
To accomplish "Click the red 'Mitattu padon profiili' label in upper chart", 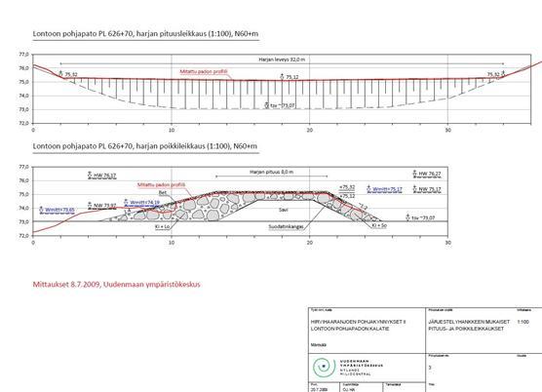I will tap(204, 72).
